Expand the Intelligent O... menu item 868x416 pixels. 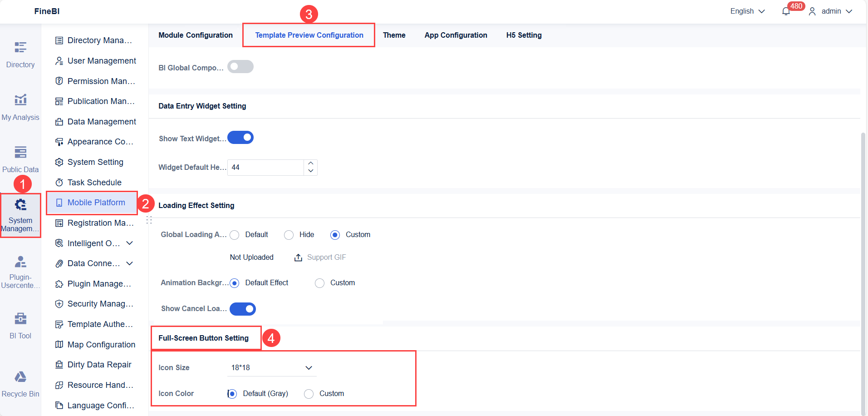[130, 243]
